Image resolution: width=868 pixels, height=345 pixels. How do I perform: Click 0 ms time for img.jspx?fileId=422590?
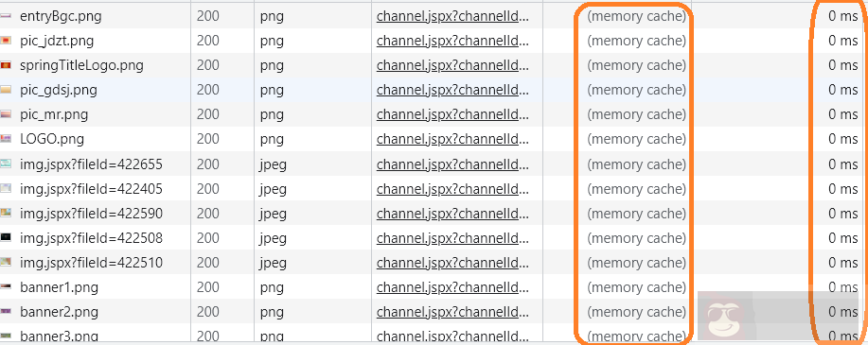pos(843,214)
